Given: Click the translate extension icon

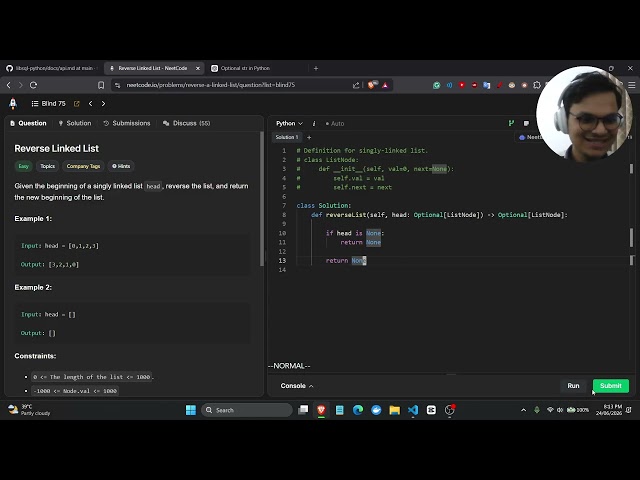Looking at the screenshot, I should [487, 85].
